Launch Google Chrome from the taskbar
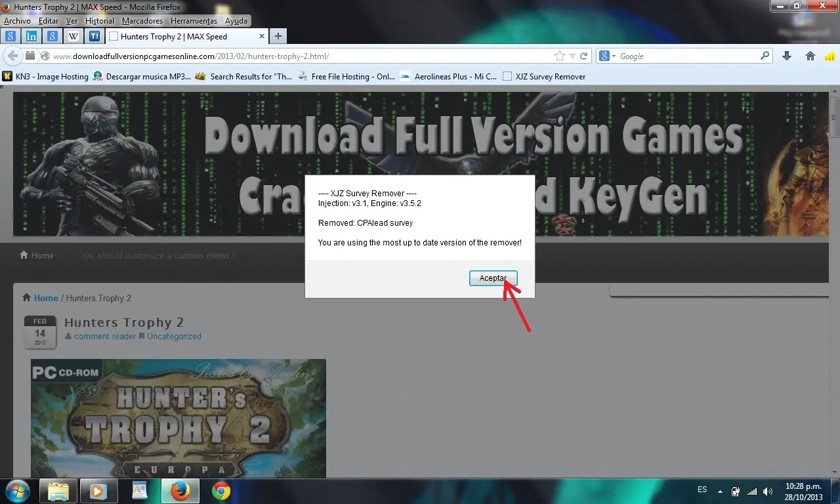840x504 pixels. point(221,491)
